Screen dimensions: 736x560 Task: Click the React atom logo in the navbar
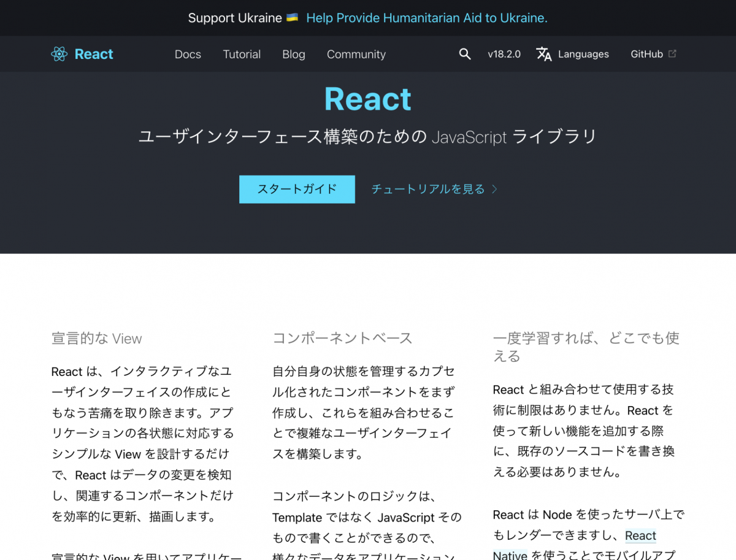(x=59, y=54)
